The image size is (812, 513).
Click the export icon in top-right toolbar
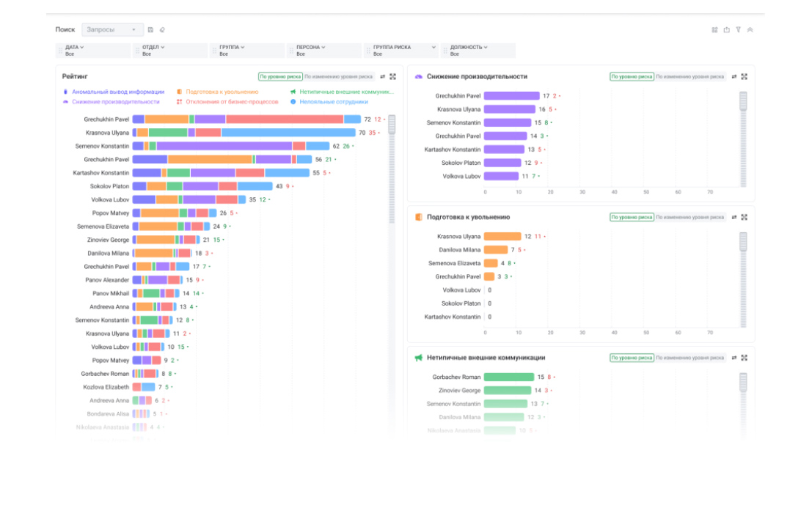726,30
